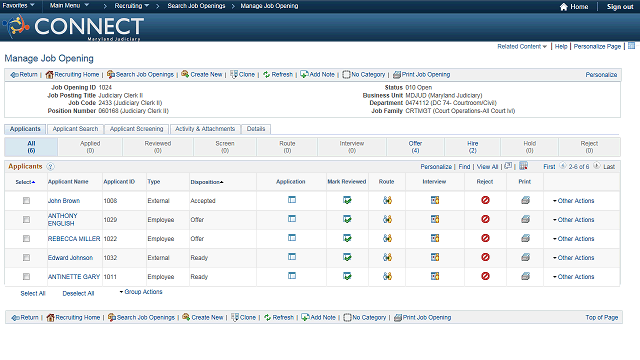640x360 pixels.
Task: Open page grid icon beside Personalize Page
Action: (x=631, y=46)
